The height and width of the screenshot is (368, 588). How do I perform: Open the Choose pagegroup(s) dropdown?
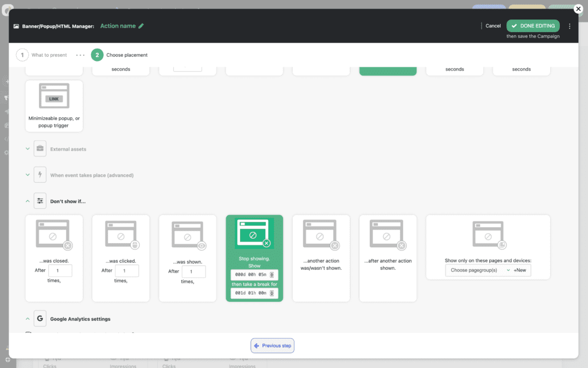[x=477, y=270]
